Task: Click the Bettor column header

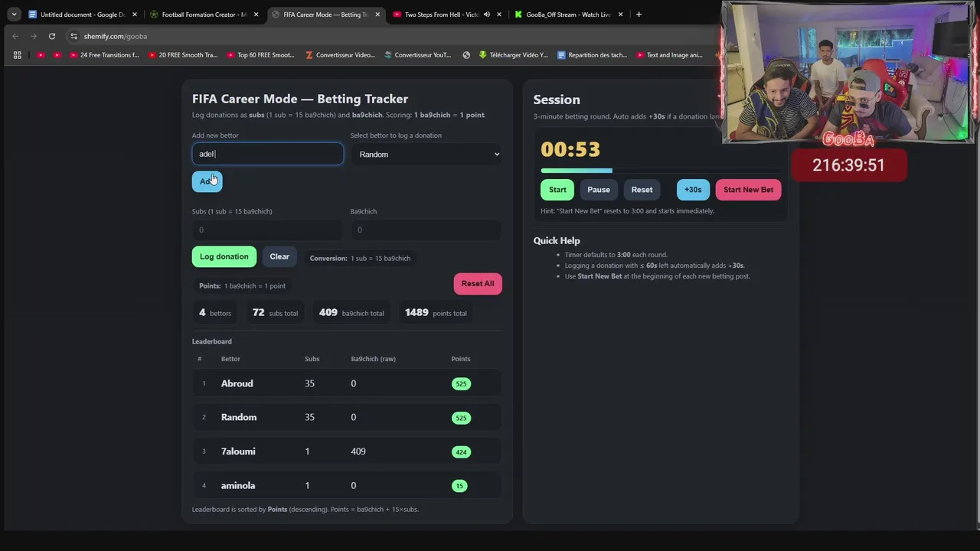Action: pyautogui.click(x=230, y=359)
